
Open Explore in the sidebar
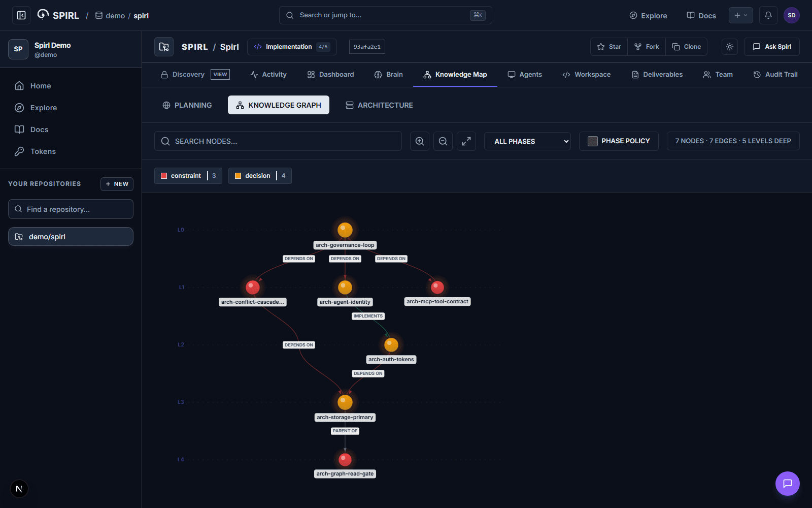(x=71, y=108)
